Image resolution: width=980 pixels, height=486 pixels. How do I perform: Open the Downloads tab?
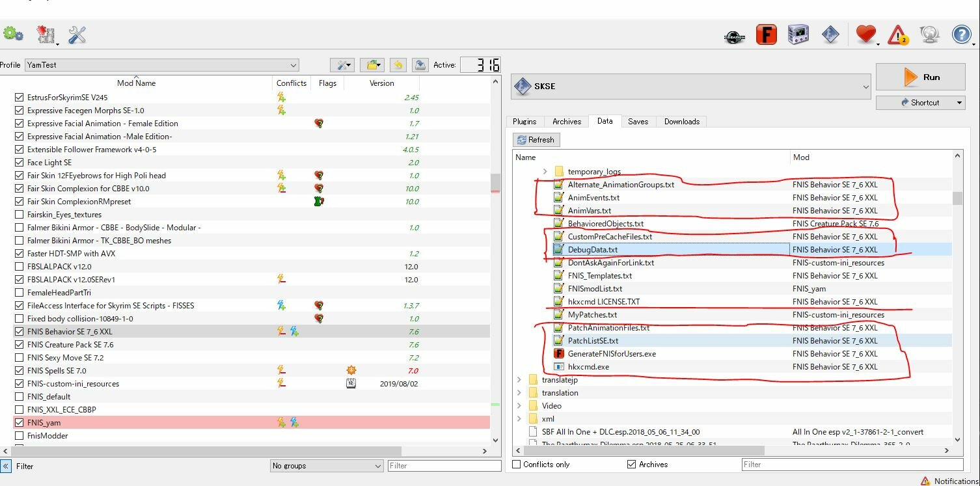tap(682, 121)
